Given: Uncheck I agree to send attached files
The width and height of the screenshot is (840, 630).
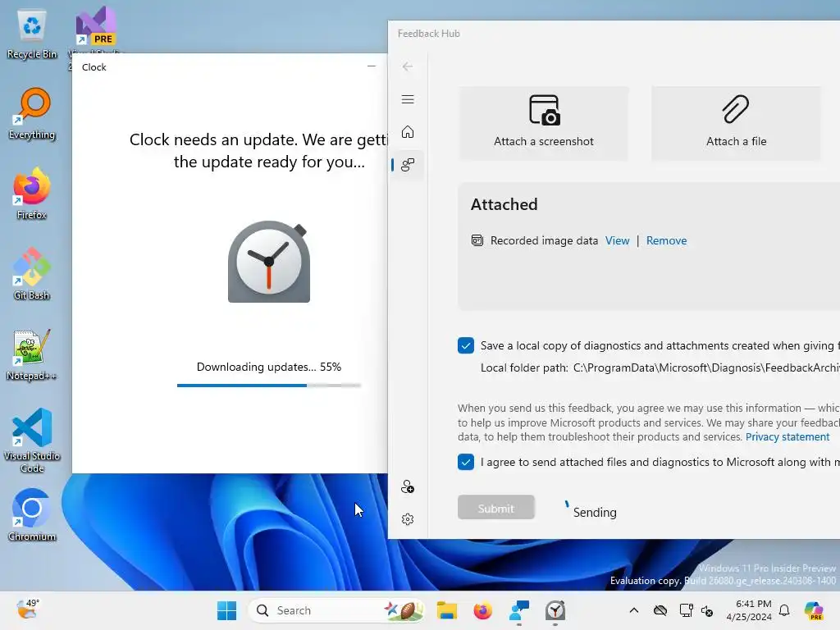Looking at the screenshot, I should click(466, 462).
